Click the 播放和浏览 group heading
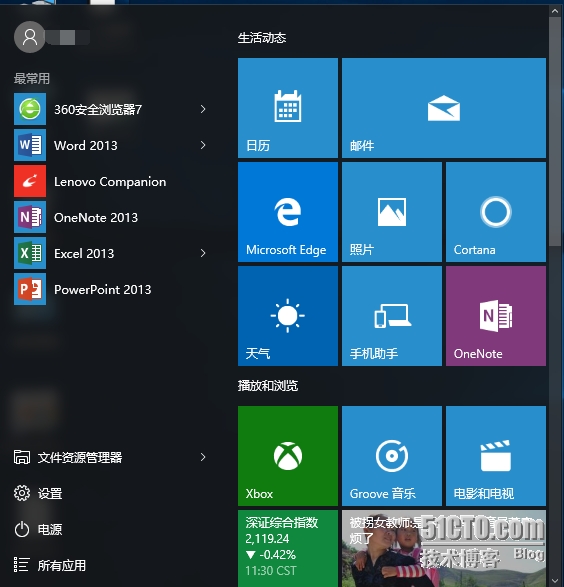The height and width of the screenshot is (587, 564). tap(268, 386)
